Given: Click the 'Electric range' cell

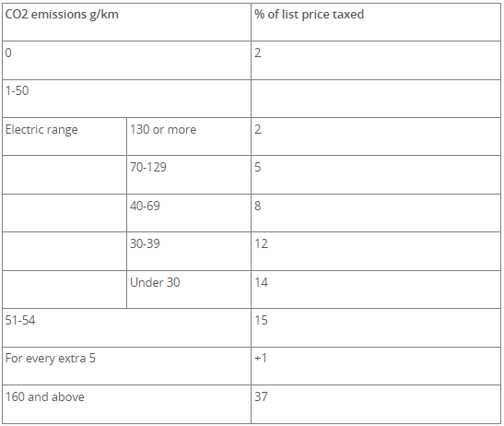Looking at the screenshot, I should (64, 136).
